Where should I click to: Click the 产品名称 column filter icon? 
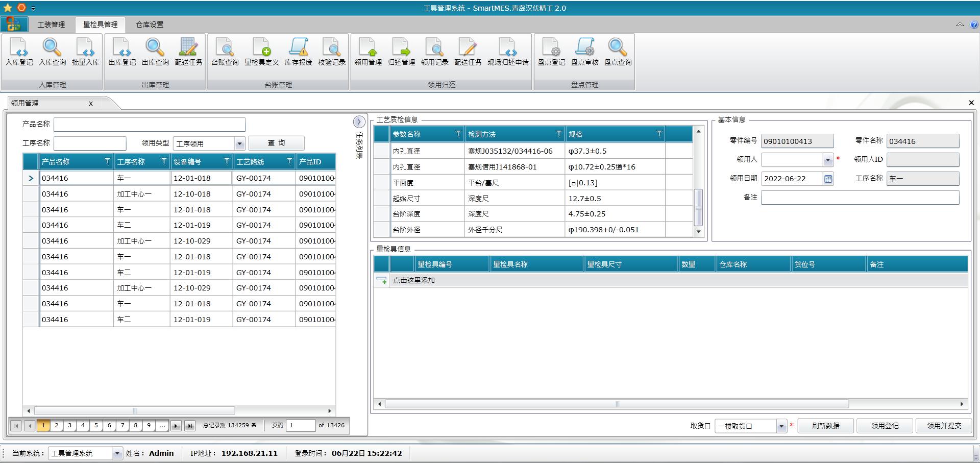coord(107,162)
